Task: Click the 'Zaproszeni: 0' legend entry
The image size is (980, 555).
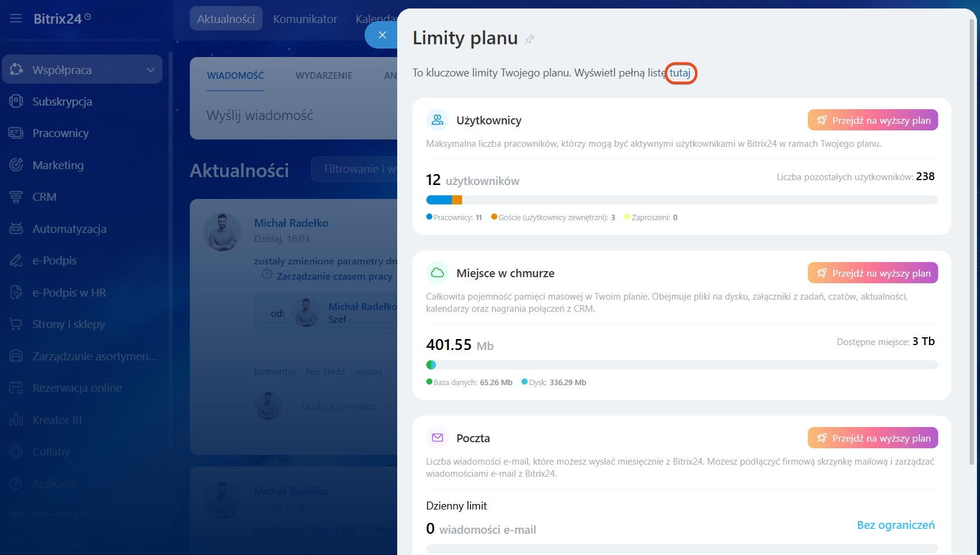Action: (651, 217)
